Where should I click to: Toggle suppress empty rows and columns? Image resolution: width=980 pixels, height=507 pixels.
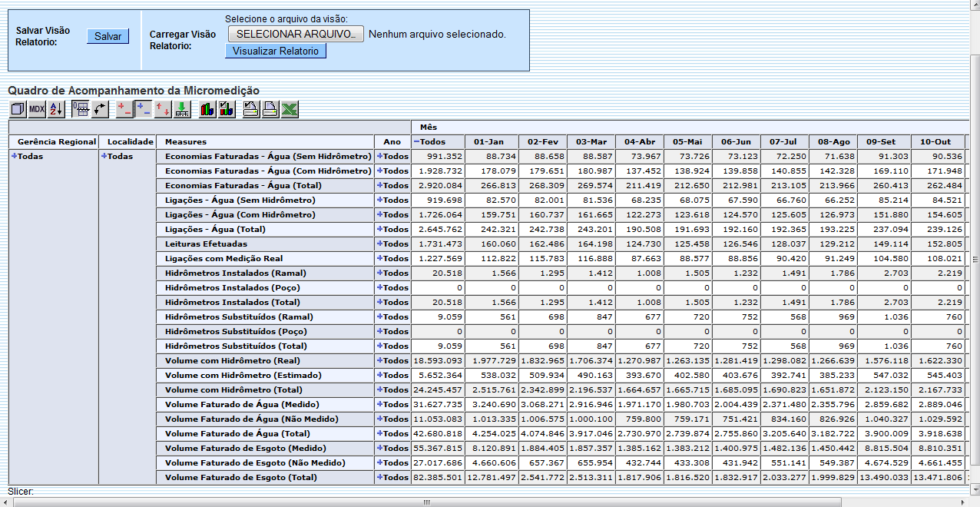coord(80,110)
